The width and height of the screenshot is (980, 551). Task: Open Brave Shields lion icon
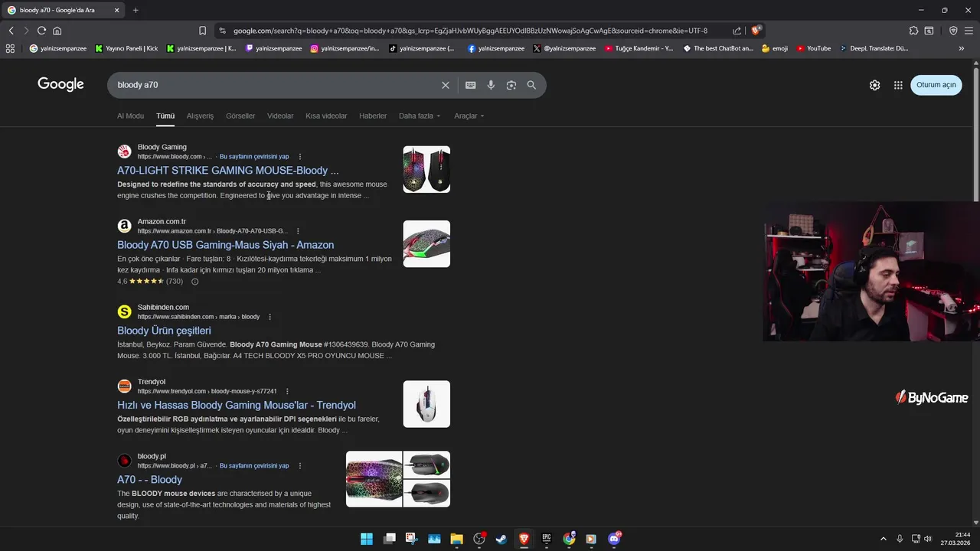(756, 31)
